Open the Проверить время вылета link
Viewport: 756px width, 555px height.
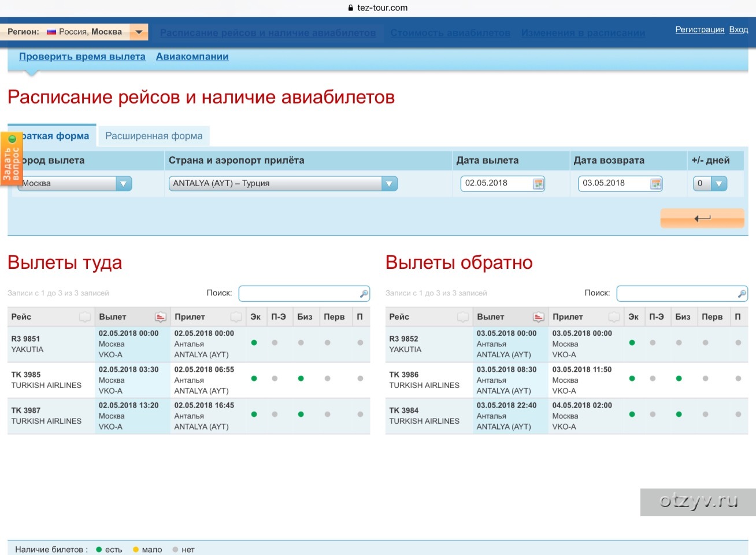click(82, 57)
